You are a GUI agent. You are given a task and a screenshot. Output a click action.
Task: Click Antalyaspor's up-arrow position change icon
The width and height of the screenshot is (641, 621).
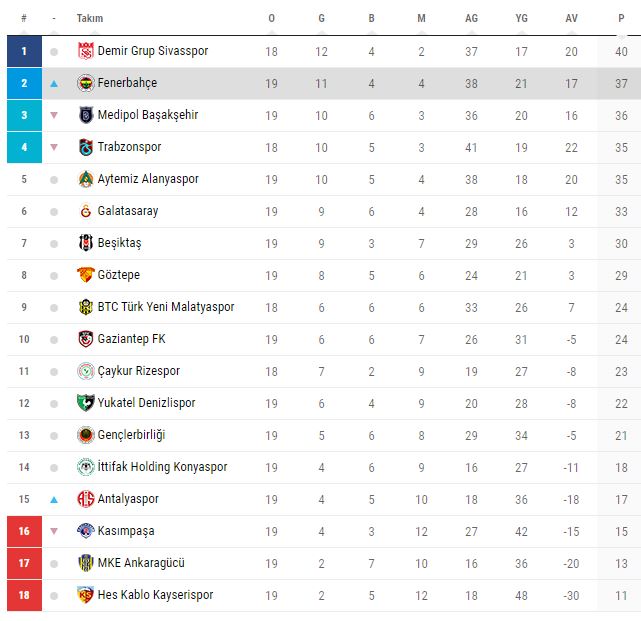point(54,499)
